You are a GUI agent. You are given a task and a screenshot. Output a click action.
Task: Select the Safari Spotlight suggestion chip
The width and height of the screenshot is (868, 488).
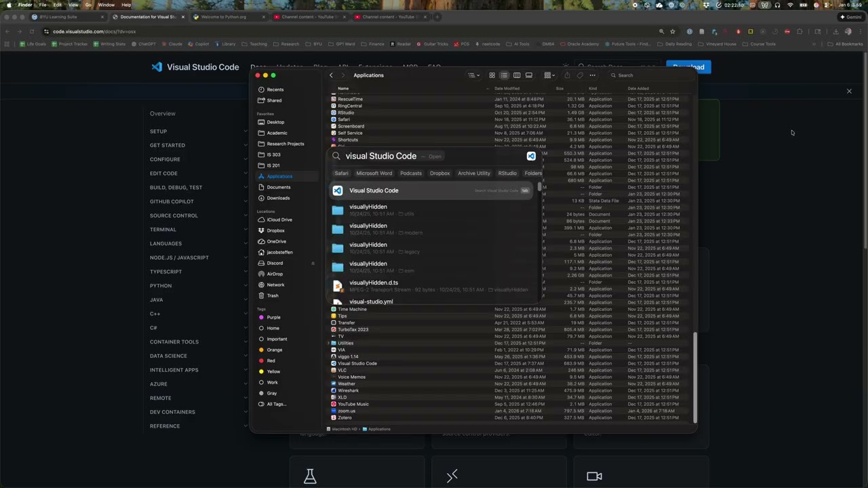341,174
